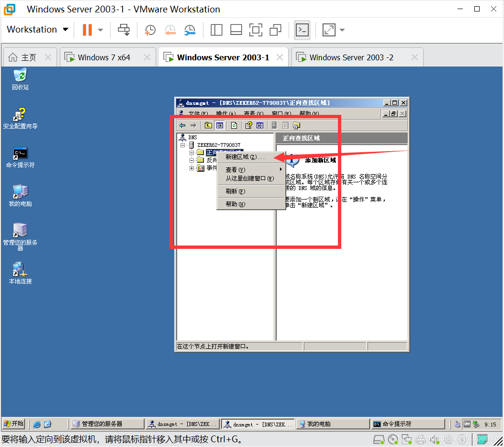Launch Internet Explorer from quick launch
Image resolution: width=504 pixels, height=447 pixels.
coord(37,424)
